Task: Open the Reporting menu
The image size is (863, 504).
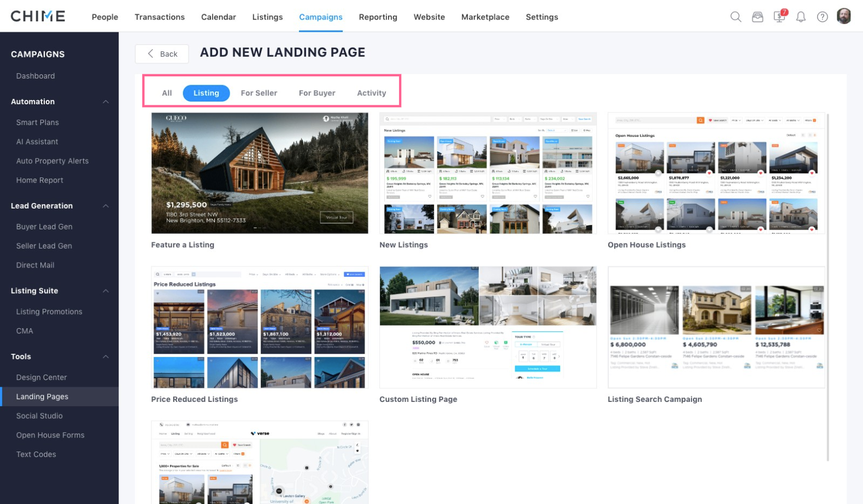Action: 378,17
